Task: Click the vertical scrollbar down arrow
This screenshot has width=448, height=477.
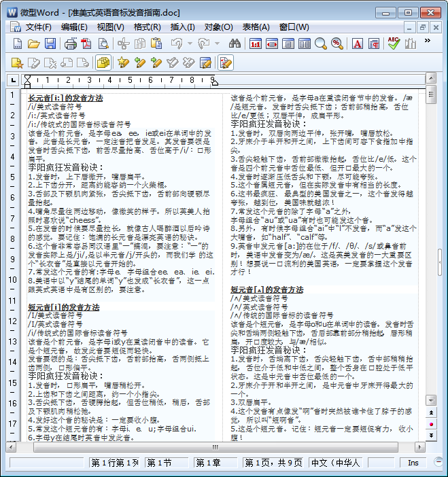Action: (431, 400)
